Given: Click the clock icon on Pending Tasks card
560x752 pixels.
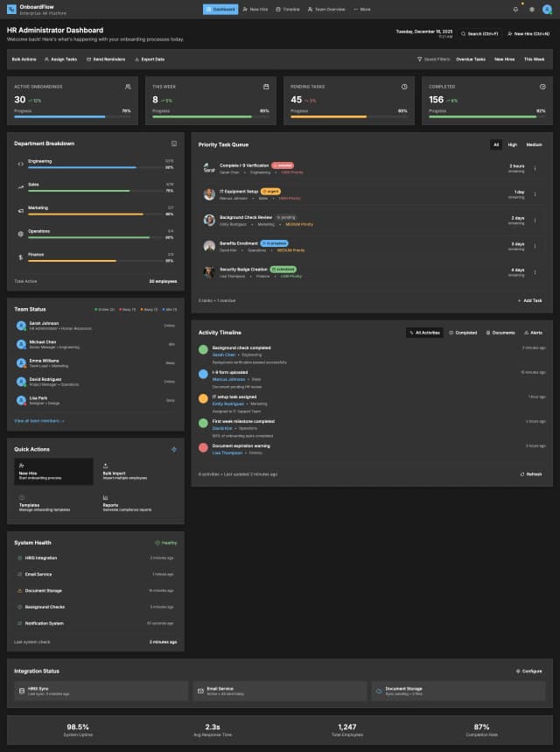Looking at the screenshot, I should pos(404,87).
